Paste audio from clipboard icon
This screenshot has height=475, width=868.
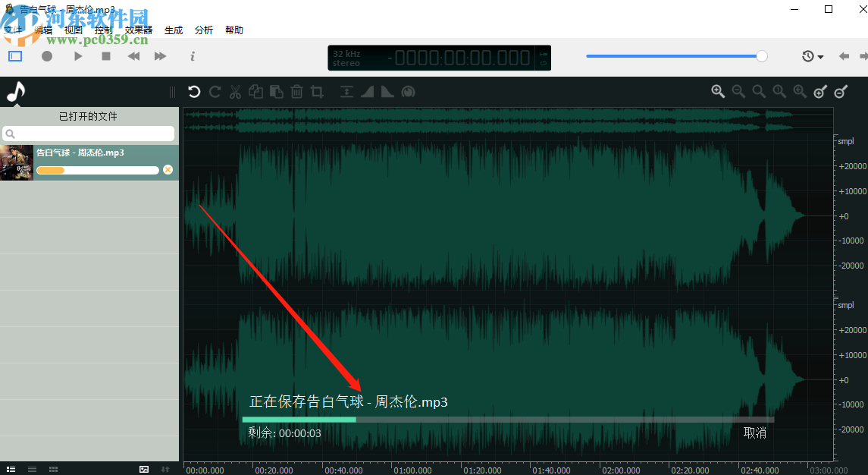click(x=276, y=91)
